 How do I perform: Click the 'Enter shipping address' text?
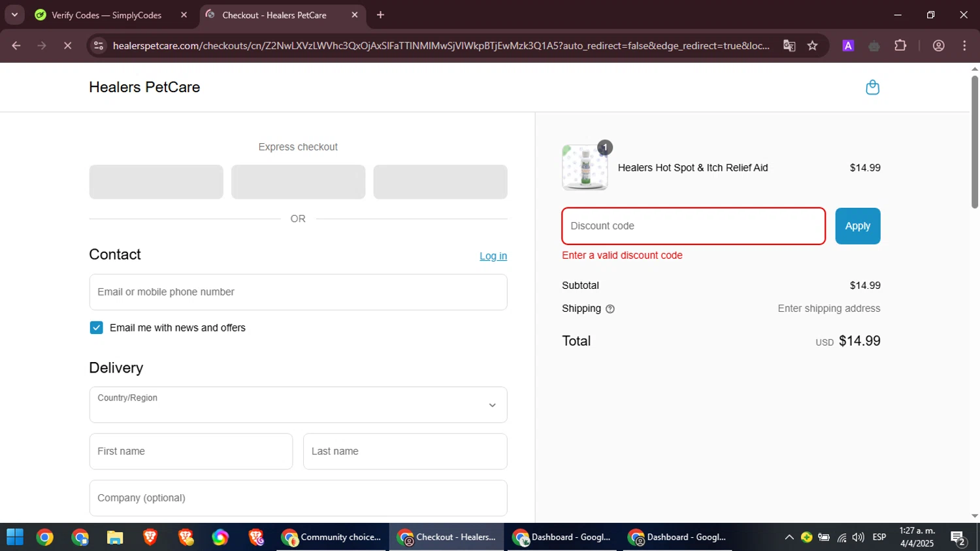pyautogui.click(x=828, y=309)
